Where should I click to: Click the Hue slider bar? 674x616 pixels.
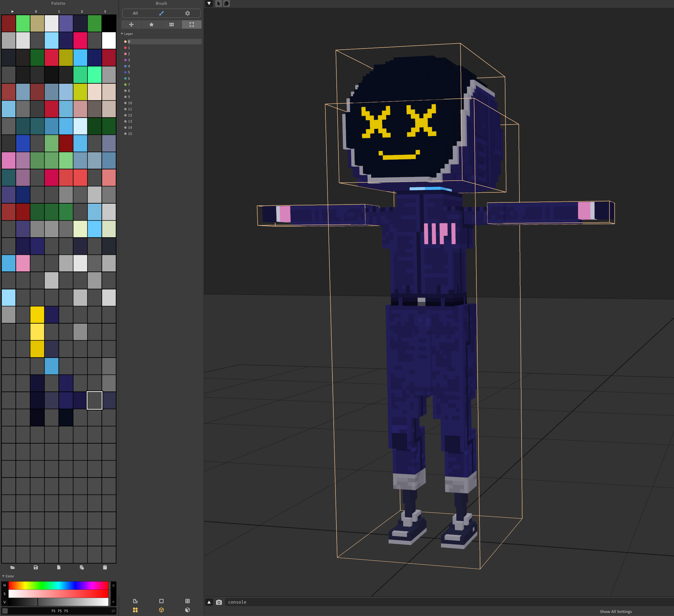coord(58,586)
